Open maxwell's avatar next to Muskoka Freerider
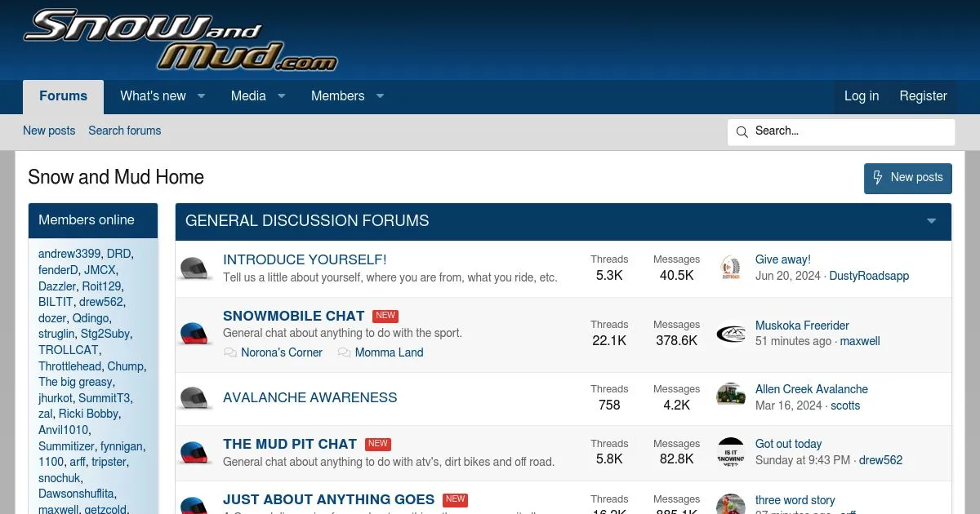Screen dimensions: 980x514 coord(731,333)
